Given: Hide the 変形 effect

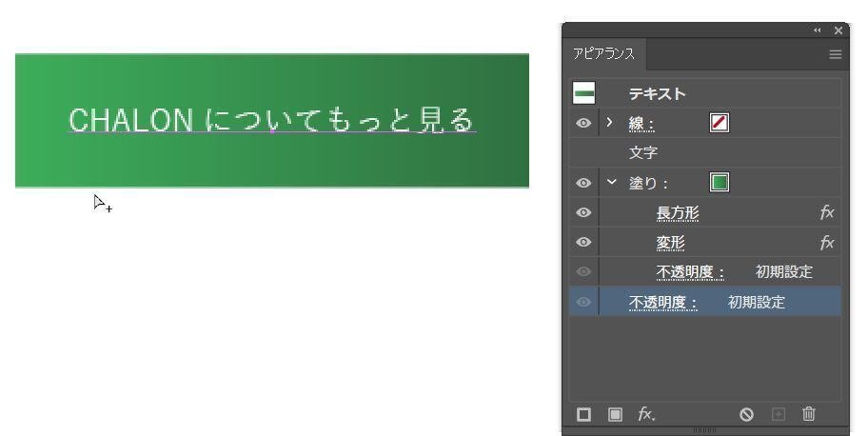Looking at the screenshot, I should pos(583,242).
